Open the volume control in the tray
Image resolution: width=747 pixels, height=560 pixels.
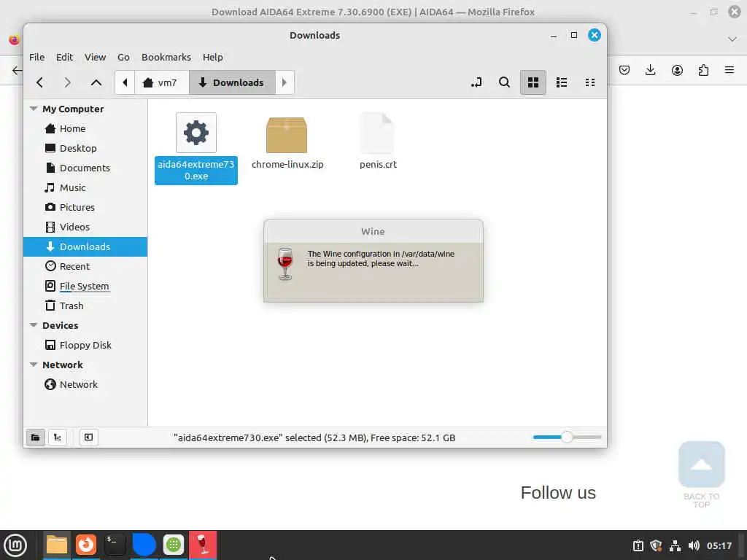coord(694,545)
